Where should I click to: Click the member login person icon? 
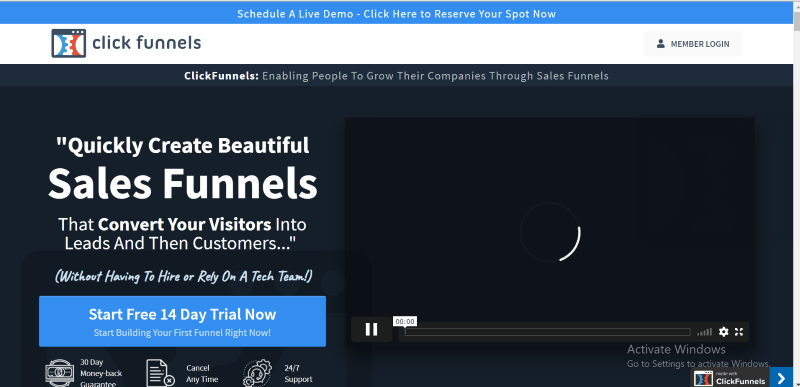[x=660, y=44]
